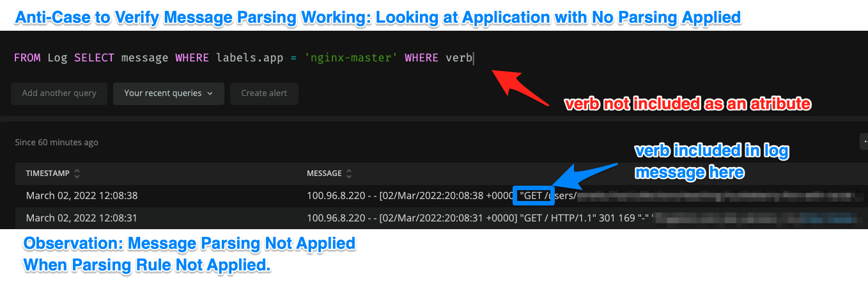This screenshot has width=868, height=281.
Task: Click the Since 60 minutes ago label
Action: 57,142
